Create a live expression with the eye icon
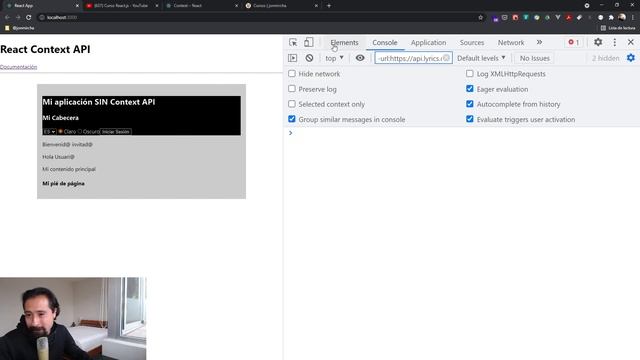Image resolution: width=640 pixels, height=360 pixels. [x=360, y=58]
